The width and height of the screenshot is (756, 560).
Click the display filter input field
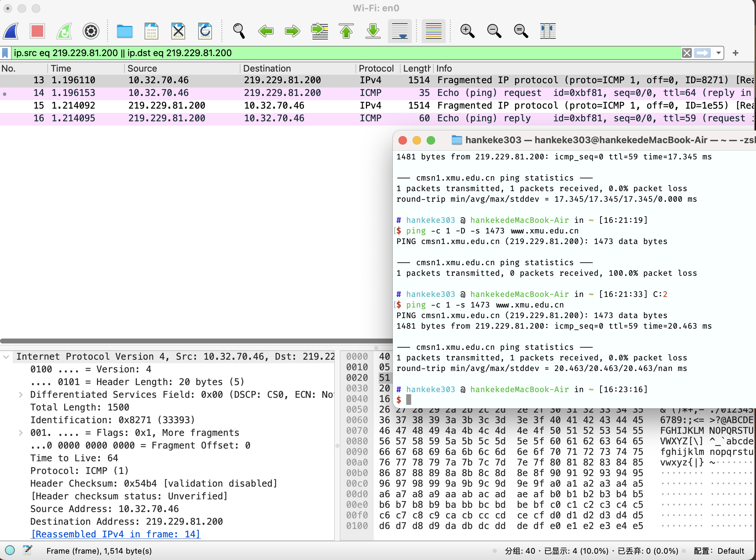346,53
